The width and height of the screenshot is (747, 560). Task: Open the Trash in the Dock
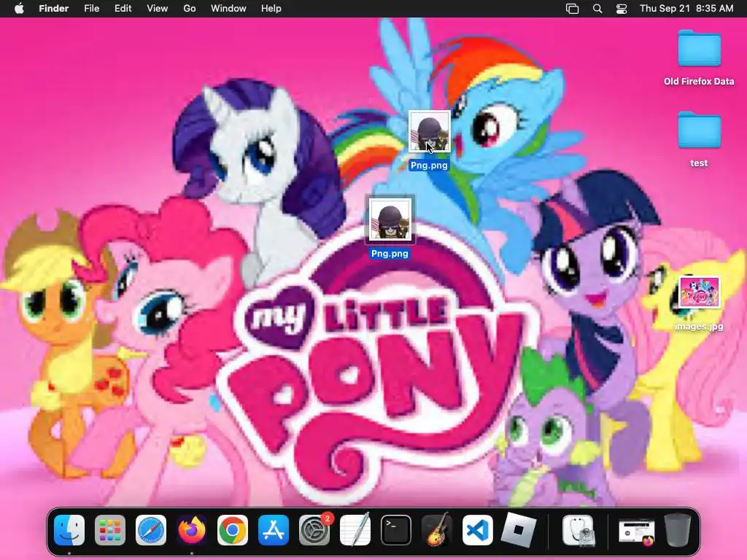click(x=678, y=530)
